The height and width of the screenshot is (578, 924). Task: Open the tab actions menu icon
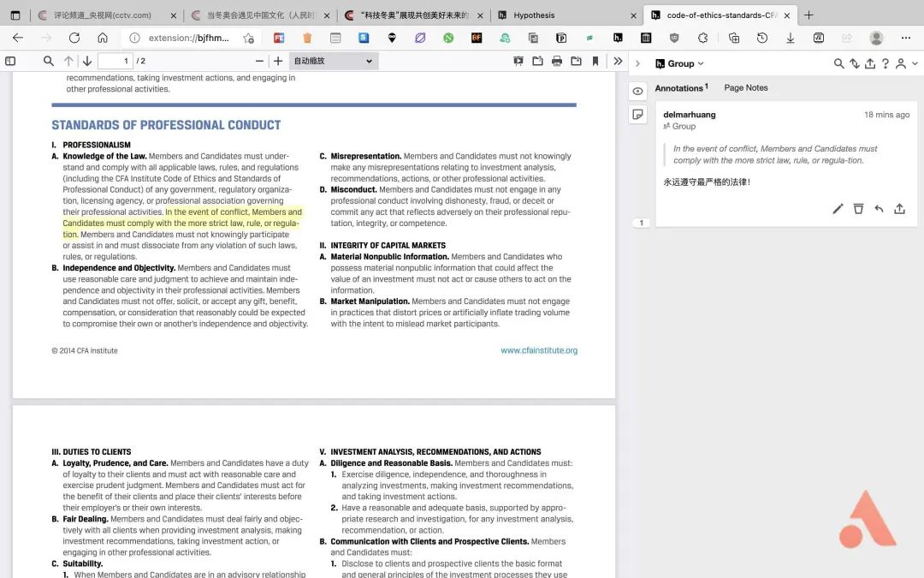tap(15, 15)
